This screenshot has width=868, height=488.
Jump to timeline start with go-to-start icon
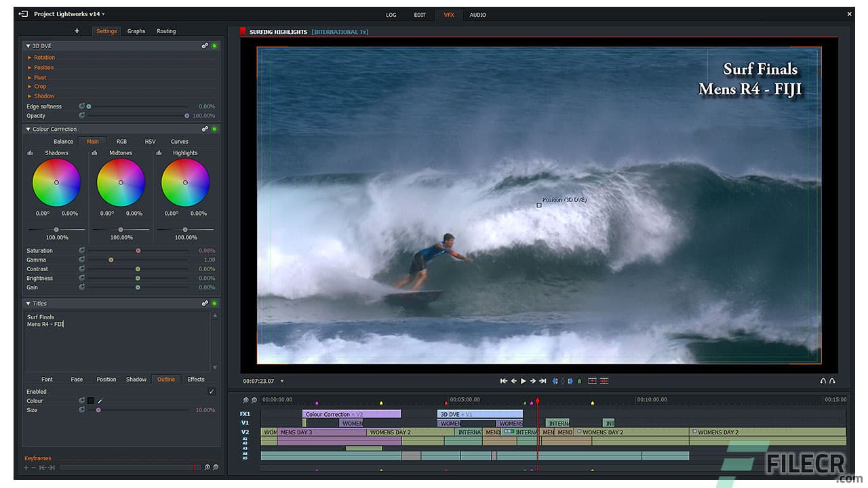point(503,381)
